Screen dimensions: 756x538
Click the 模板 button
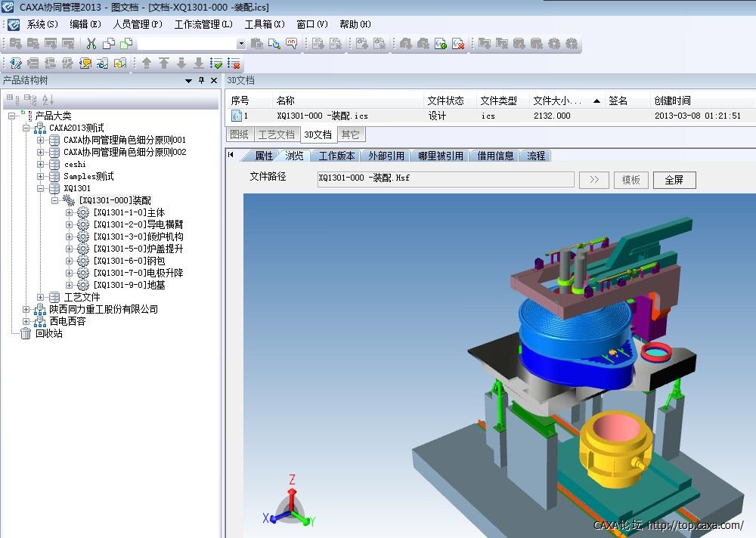pos(631,180)
